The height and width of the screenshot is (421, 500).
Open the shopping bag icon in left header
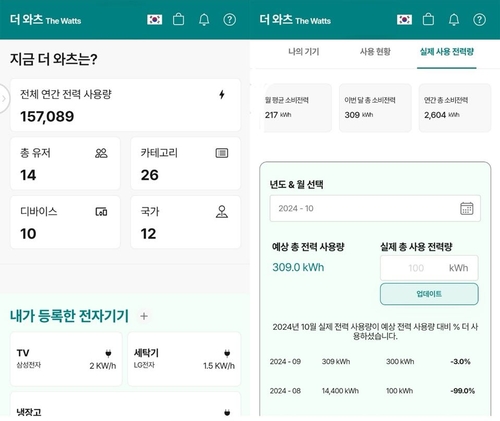[178, 19]
